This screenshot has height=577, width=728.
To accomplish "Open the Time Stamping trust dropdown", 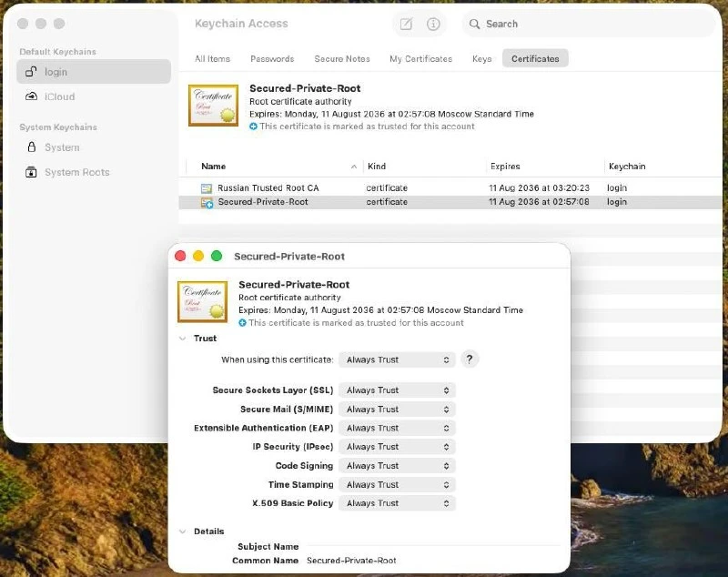I will tap(397, 484).
